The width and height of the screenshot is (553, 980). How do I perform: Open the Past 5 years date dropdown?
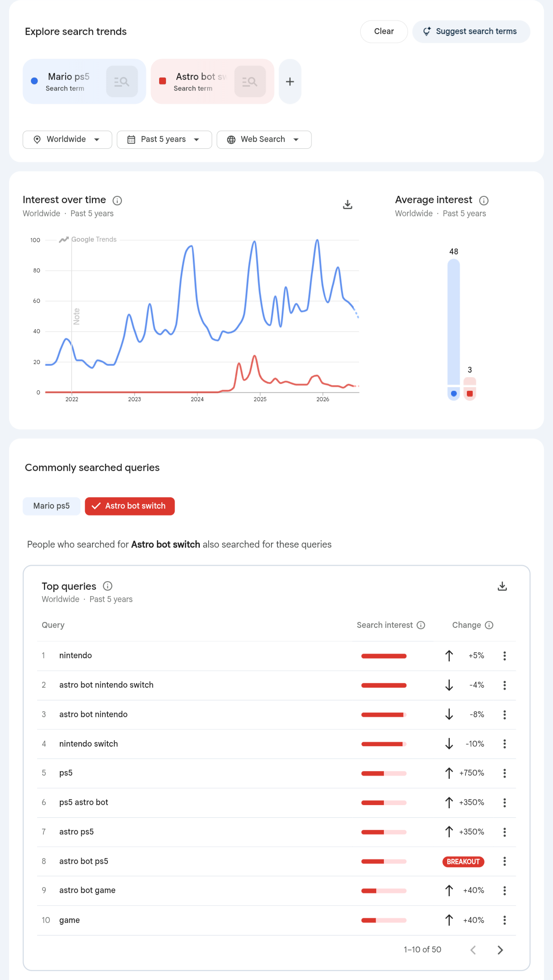pyautogui.click(x=165, y=140)
